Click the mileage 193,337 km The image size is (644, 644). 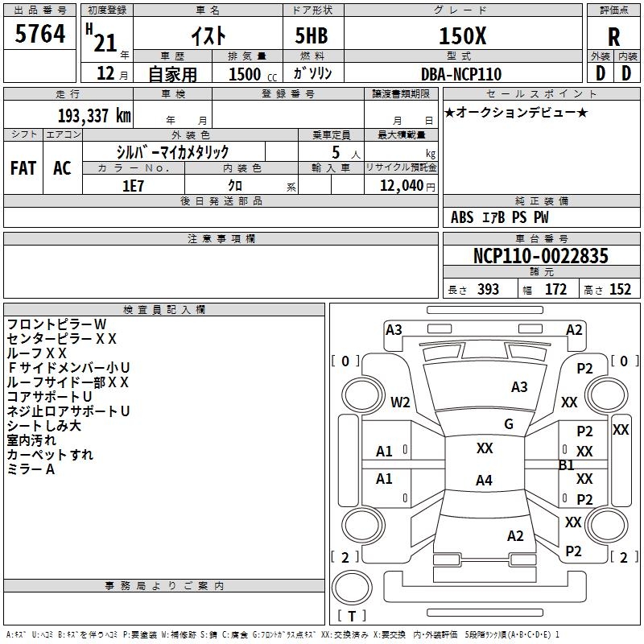click(x=94, y=115)
